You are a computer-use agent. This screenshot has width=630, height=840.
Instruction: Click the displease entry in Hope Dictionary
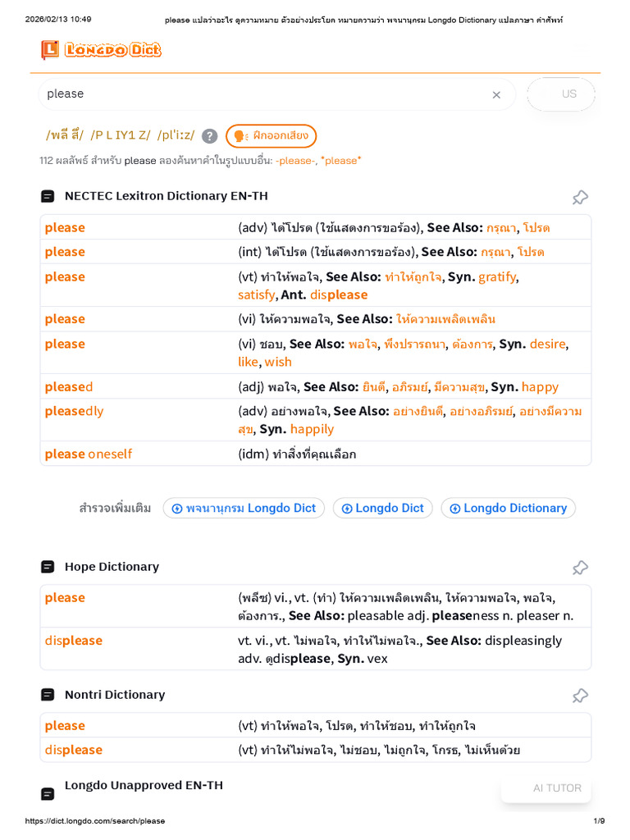(x=74, y=641)
